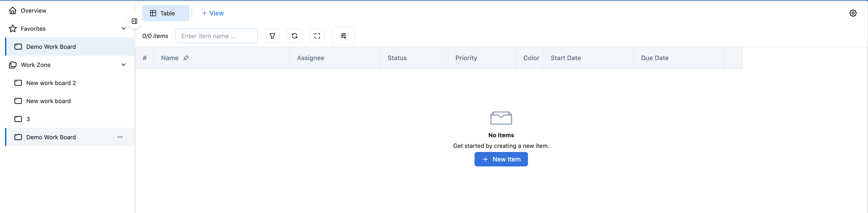This screenshot has height=213, width=868.
Task: Click the New Item button
Action: point(501,159)
